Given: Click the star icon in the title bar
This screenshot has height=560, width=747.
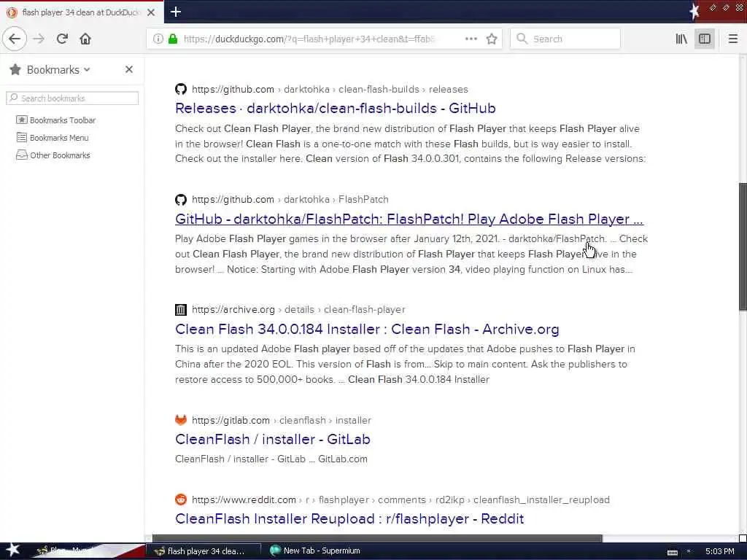Looking at the screenshot, I should pos(694,12).
